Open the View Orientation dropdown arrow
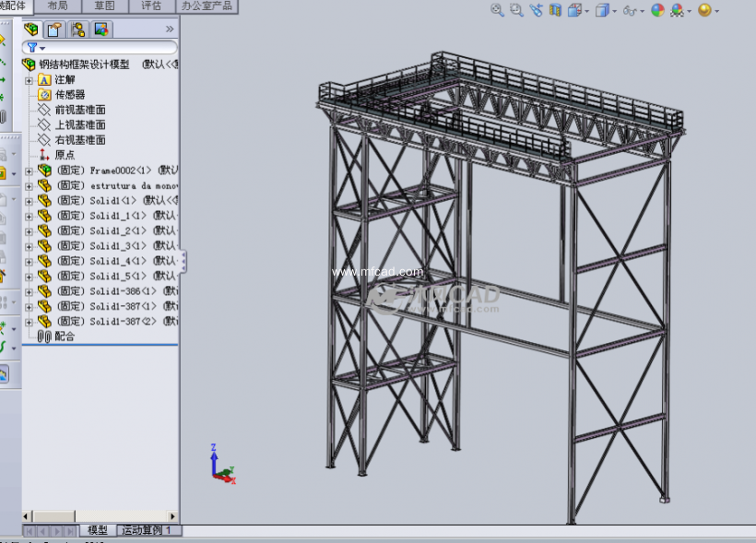 586,11
